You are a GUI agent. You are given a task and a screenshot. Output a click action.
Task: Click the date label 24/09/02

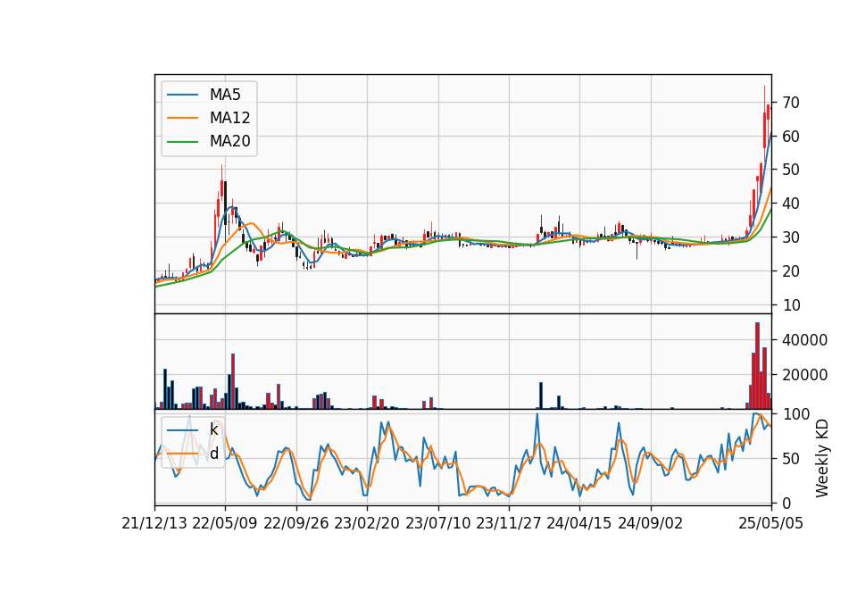[x=651, y=523]
